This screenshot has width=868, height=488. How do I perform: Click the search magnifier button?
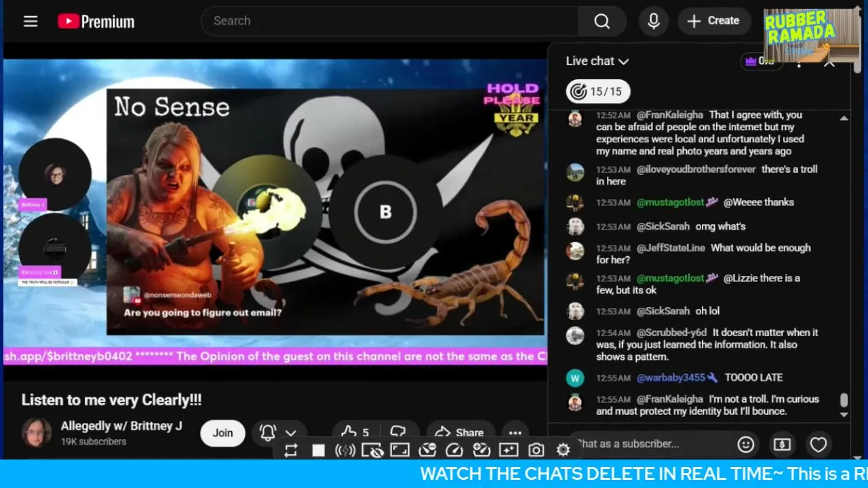pyautogui.click(x=602, y=21)
